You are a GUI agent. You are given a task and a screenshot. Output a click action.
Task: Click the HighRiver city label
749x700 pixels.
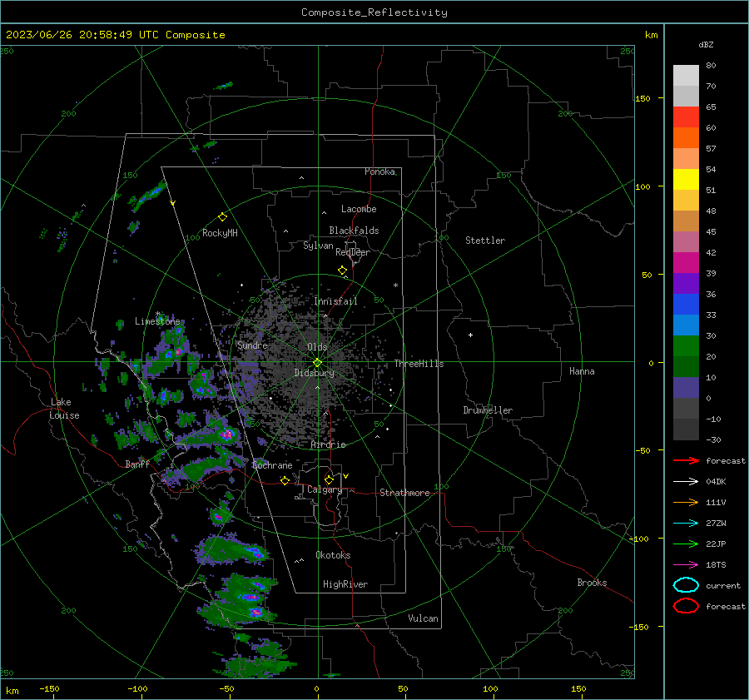[x=345, y=584]
